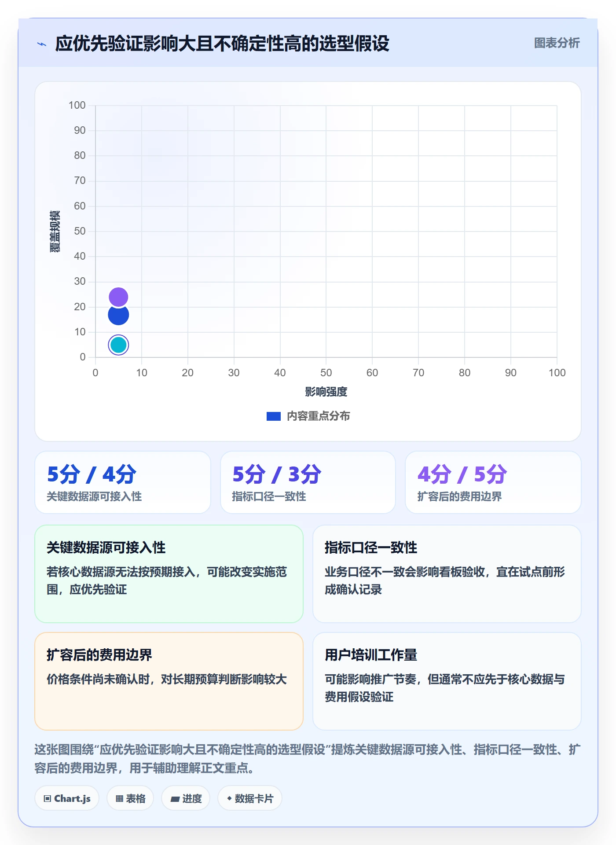This screenshot has width=616, height=845.
Task: Click the Chart.js tag chip
Action: pyautogui.click(x=67, y=798)
